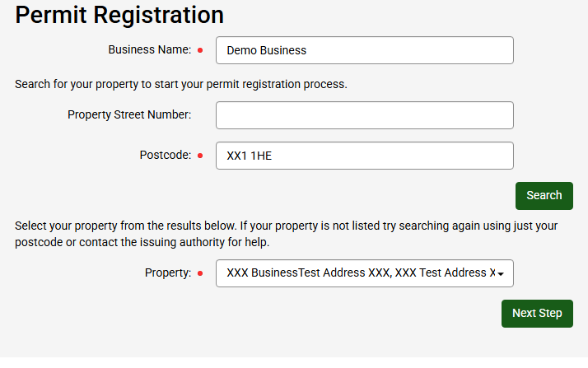Click into the empty Property Street Number field

tap(364, 115)
